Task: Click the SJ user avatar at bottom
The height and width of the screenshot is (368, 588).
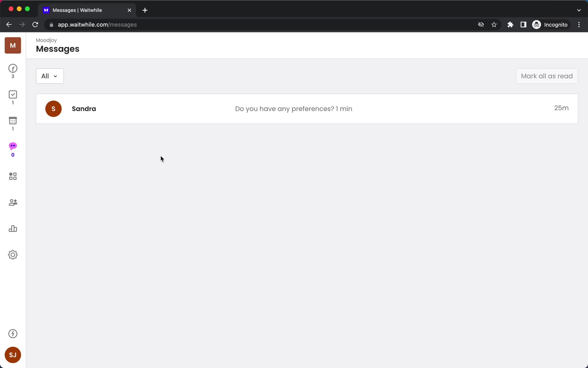Action: coord(13,355)
